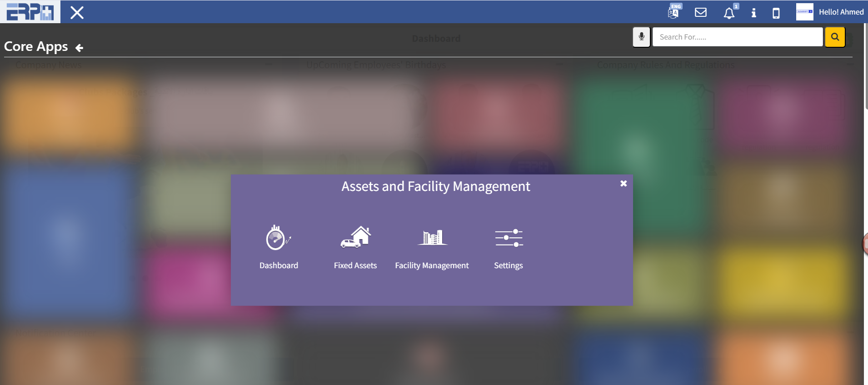
Task: Click the mobile phone icon
Action: point(776,13)
